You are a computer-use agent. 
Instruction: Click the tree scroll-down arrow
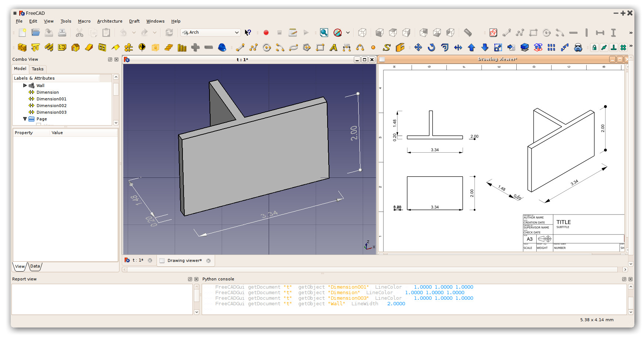point(116,123)
